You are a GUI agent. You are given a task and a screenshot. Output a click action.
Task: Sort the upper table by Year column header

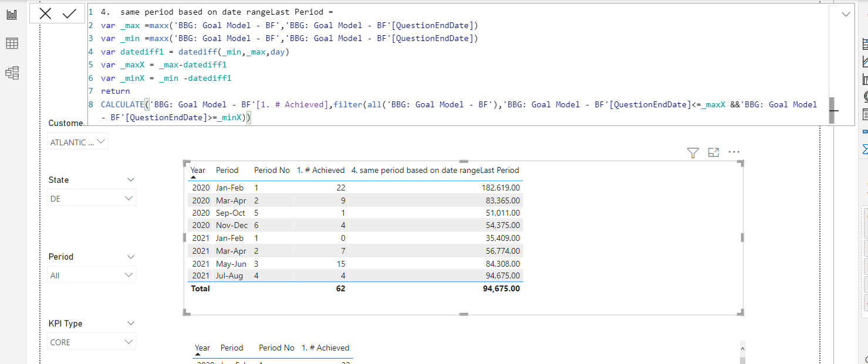click(198, 170)
